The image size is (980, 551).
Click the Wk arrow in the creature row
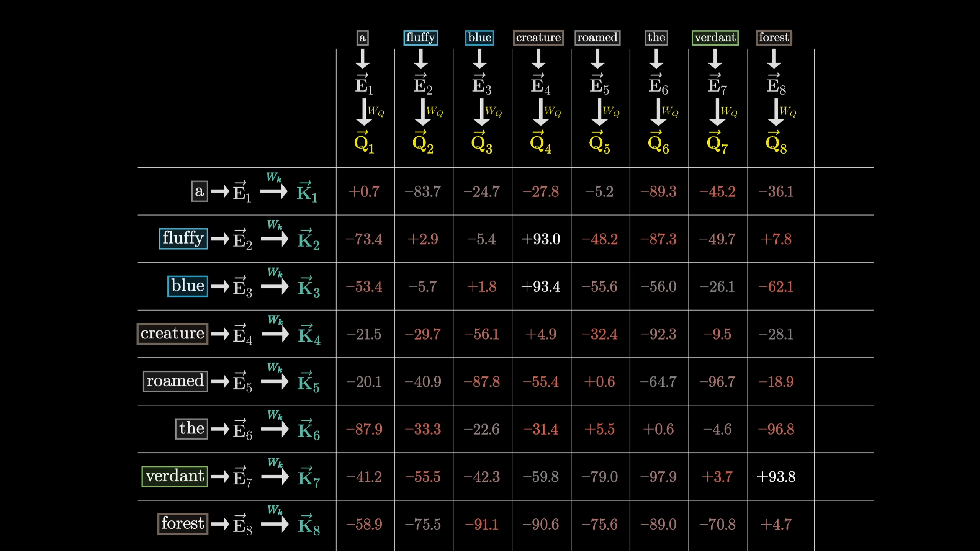pyautogui.click(x=275, y=334)
